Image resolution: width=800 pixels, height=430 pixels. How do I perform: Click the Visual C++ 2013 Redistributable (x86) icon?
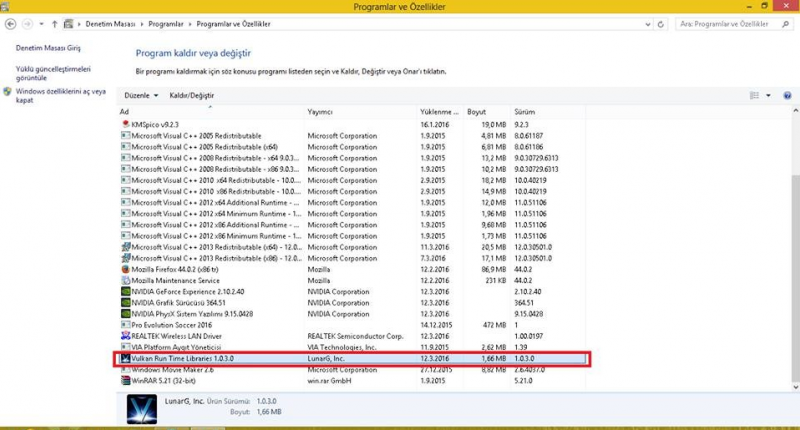(126, 258)
